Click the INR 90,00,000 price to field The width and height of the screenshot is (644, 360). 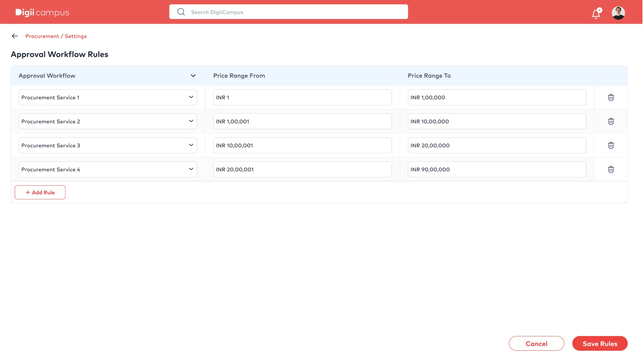tap(497, 170)
